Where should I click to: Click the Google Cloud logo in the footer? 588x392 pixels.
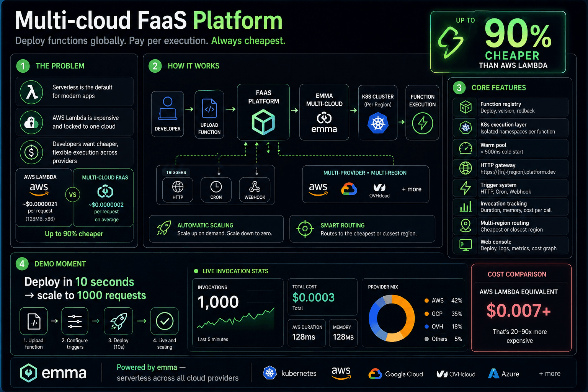(395, 374)
